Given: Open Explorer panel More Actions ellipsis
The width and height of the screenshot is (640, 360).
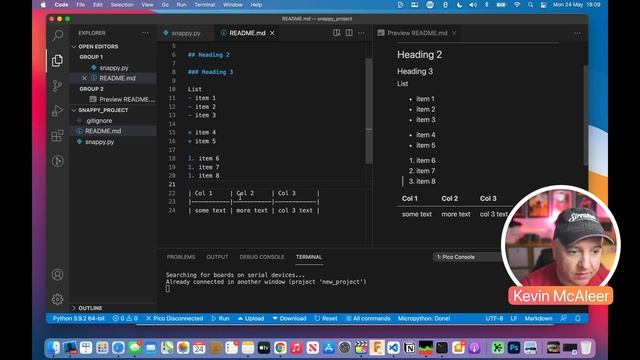Looking at the screenshot, I should click(x=145, y=33).
